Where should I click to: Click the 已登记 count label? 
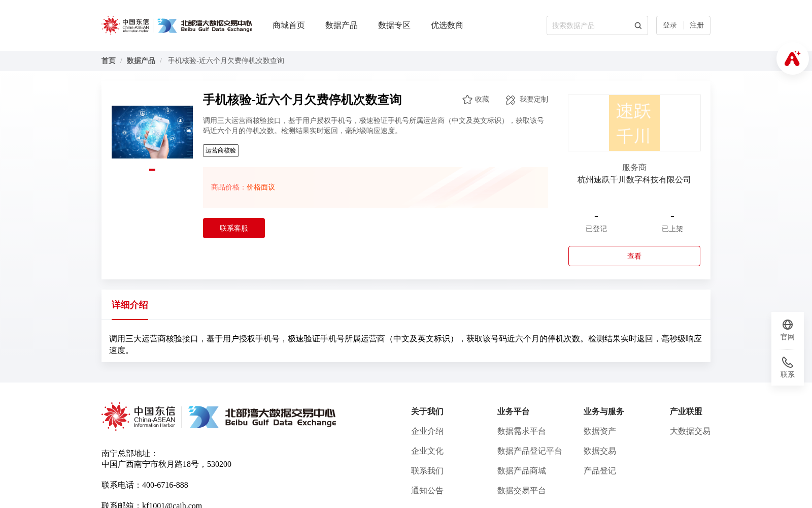click(x=596, y=229)
